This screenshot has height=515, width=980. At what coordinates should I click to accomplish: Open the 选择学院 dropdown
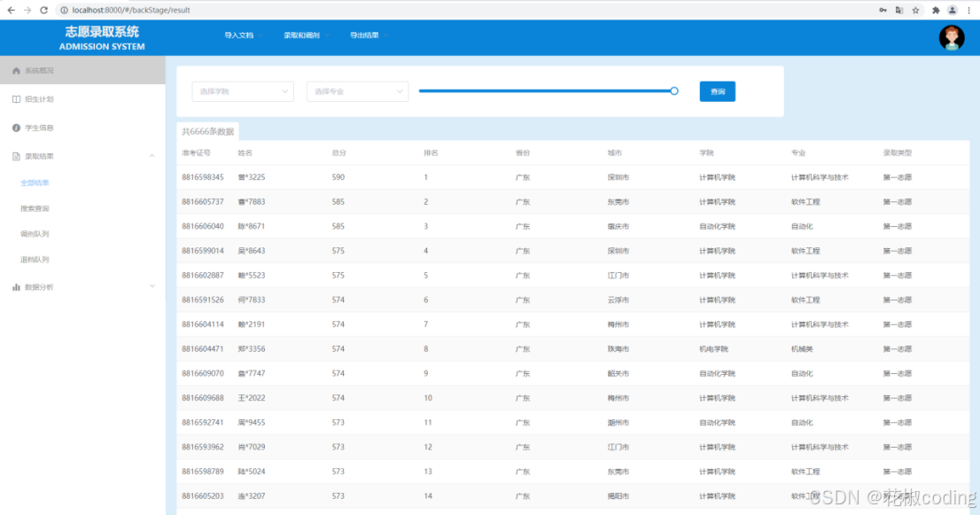(243, 91)
